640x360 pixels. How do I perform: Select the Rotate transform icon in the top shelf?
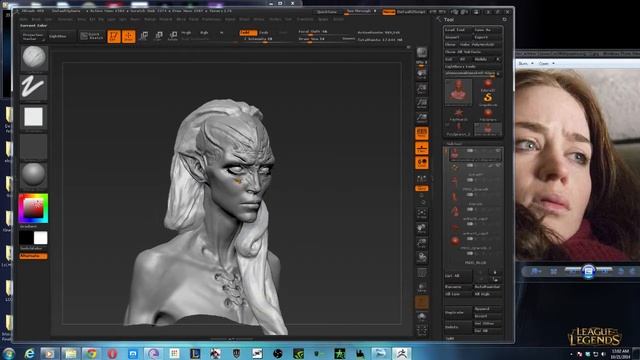click(x=173, y=36)
